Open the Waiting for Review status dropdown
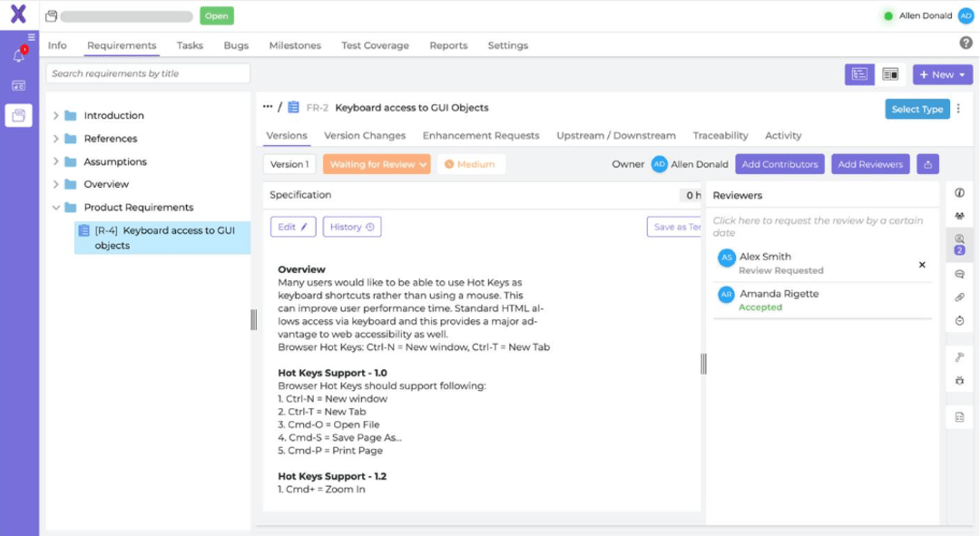Image resolution: width=980 pixels, height=536 pixels. pyautogui.click(x=374, y=164)
